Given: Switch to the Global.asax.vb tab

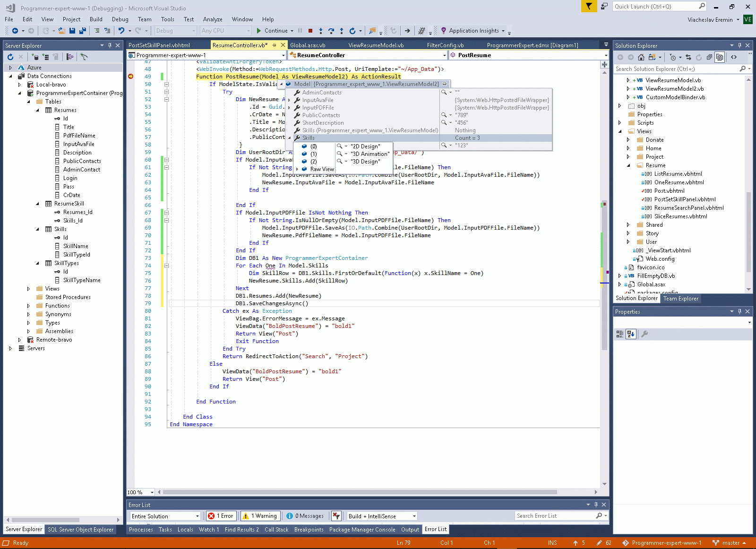Looking at the screenshot, I should (308, 45).
